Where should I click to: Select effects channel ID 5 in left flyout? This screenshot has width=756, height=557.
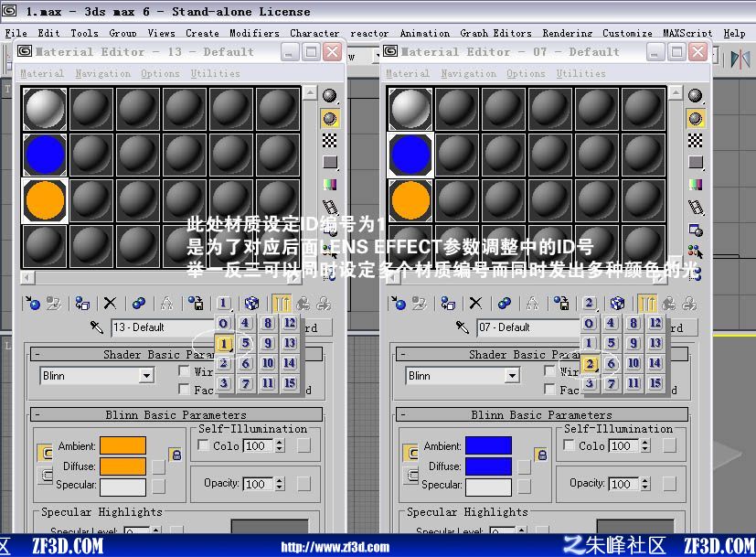(x=245, y=343)
